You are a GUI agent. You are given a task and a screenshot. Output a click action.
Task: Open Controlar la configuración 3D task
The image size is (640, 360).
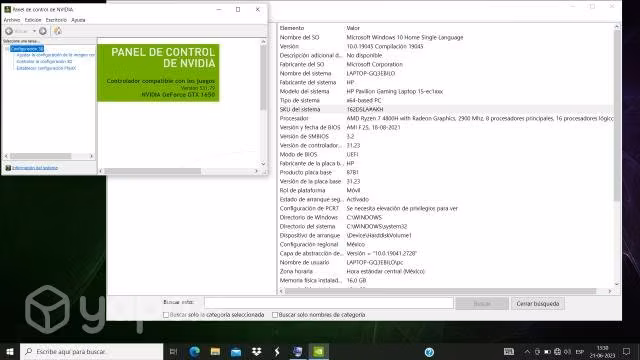coord(44,61)
